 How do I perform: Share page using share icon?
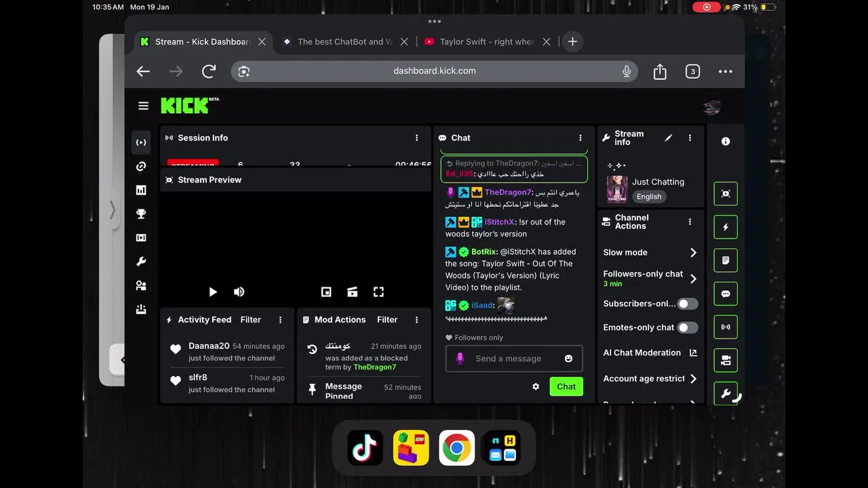(660, 71)
